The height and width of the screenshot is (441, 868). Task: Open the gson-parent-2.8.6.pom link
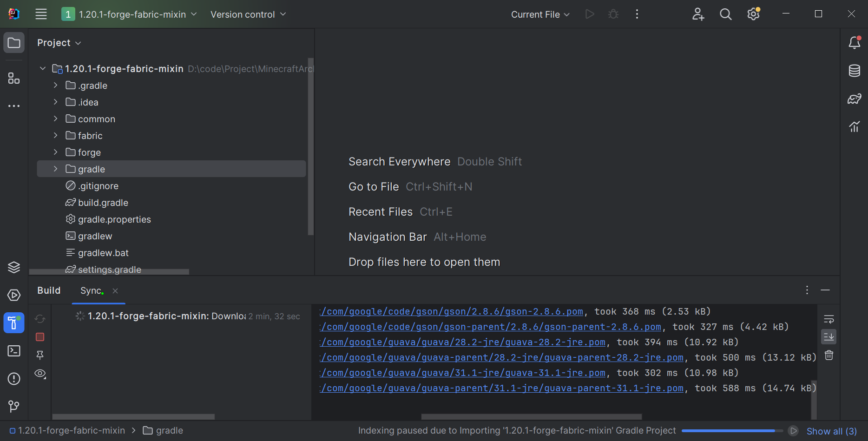(490, 327)
